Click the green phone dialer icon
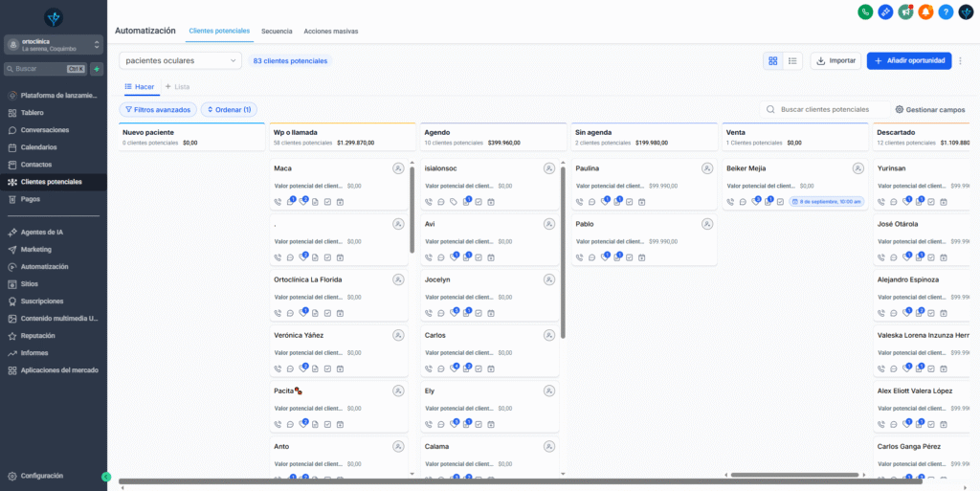This screenshot has width=980, height=491. [x=865, y=11]
